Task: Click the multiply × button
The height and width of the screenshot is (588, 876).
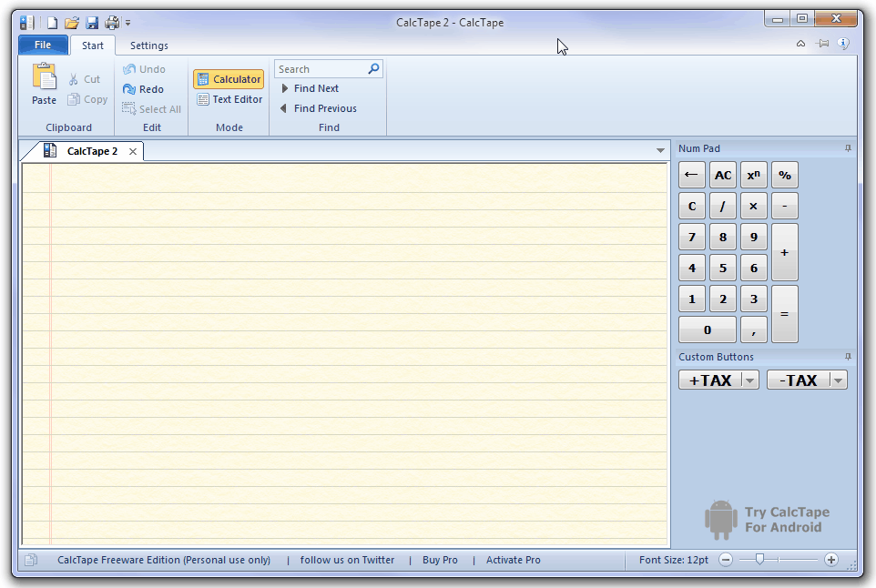Action: (754, 206)
